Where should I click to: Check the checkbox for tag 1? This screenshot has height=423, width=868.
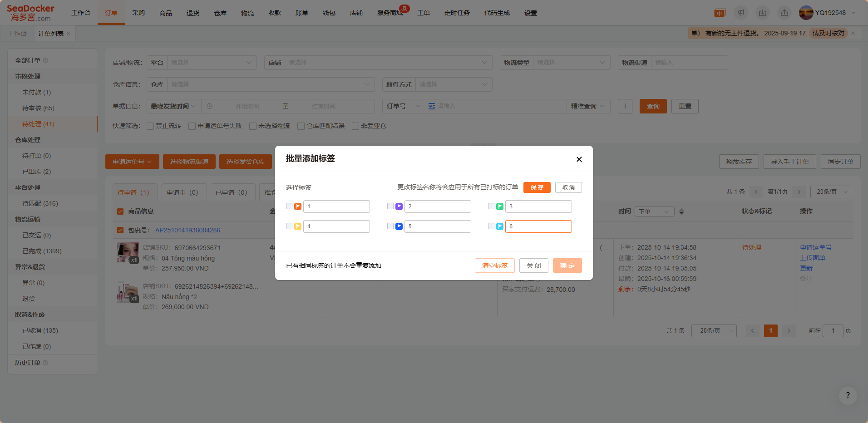[289, 206]
